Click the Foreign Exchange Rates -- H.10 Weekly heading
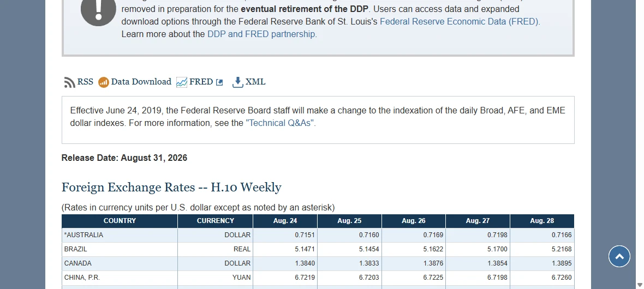 [171, 187]
